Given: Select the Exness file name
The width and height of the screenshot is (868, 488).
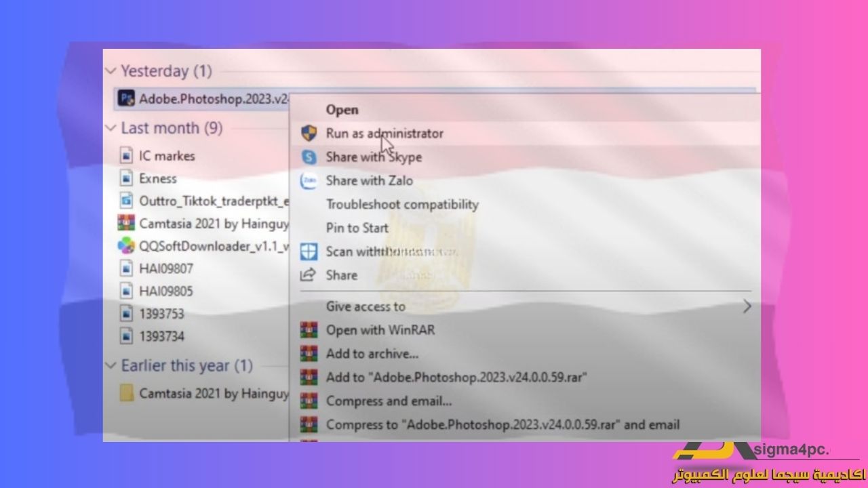Looking at the screenshot, I should click(x=158, y=179).
